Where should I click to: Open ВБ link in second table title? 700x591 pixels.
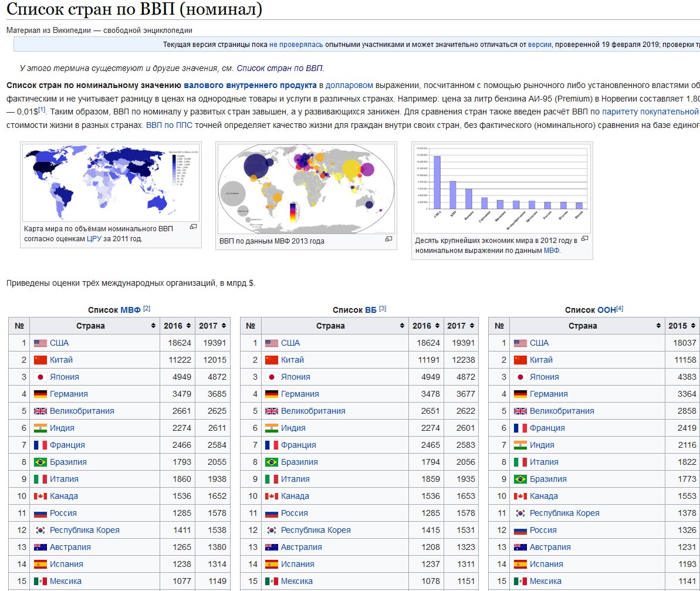click(370, 310)
